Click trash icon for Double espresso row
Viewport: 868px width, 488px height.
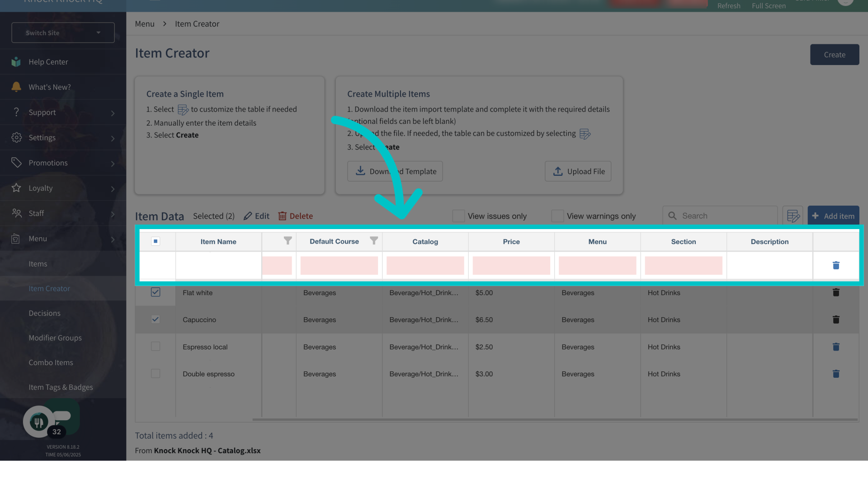point(836,374)
